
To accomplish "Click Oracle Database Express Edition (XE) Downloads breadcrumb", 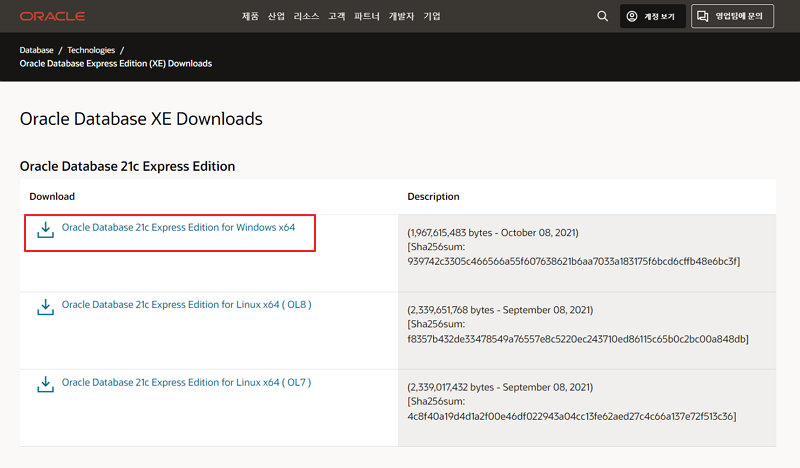I will [116, 63].
